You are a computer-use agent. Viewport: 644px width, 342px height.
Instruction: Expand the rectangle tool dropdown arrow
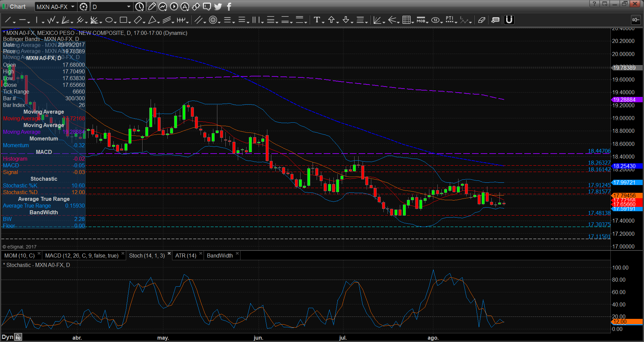tap(130, 22)
